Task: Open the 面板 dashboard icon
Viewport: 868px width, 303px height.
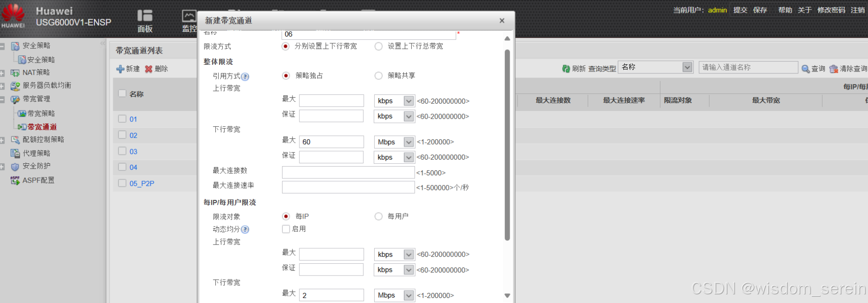Action: click(145, 16)
